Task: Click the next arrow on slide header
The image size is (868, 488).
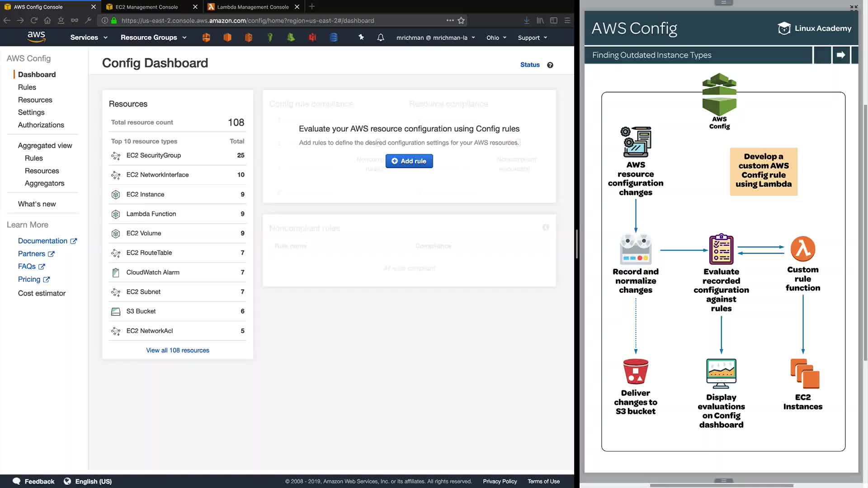Action: coord(841,55)
